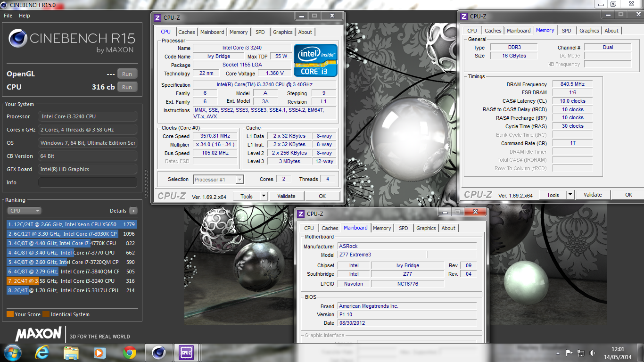
Task: Select the Core i7-3930K ranking row
Action: pyautogui.click(x=72, y=234)
